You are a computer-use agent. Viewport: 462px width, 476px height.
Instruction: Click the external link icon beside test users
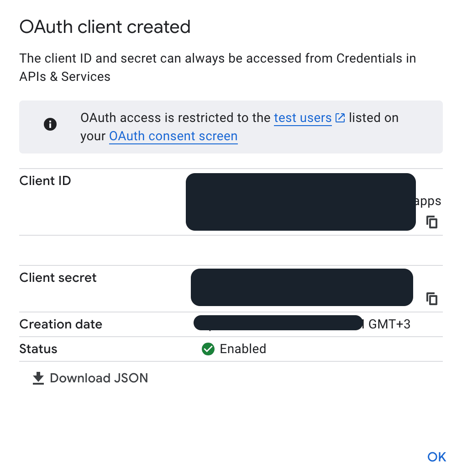pos(340,118)
